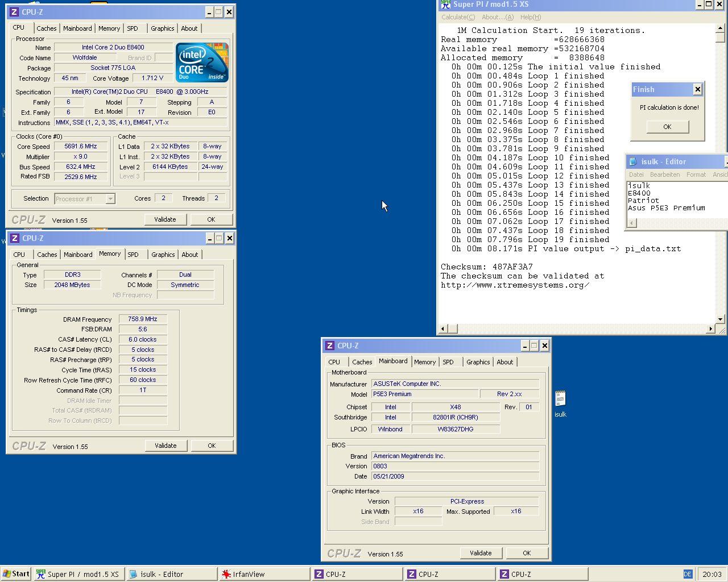
Task: Click the DE language indicator in the tray
Action: click(688, 574)
